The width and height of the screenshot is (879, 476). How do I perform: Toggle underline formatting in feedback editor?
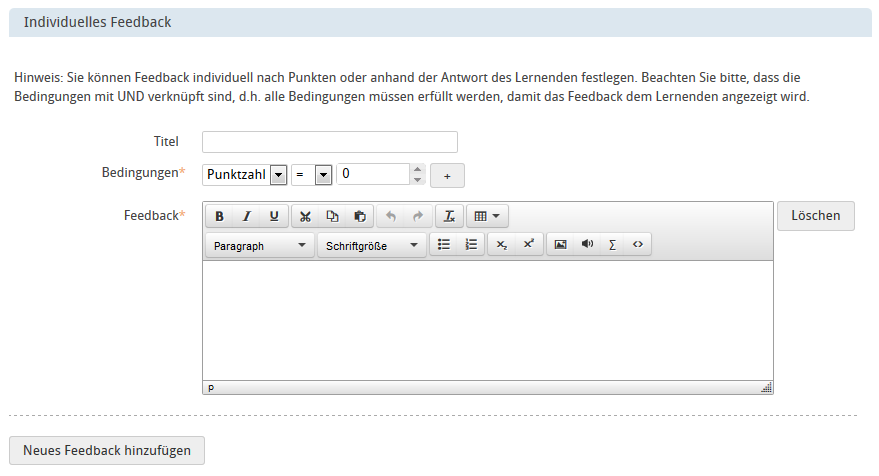pyautogui.click(x=274, y=216)
